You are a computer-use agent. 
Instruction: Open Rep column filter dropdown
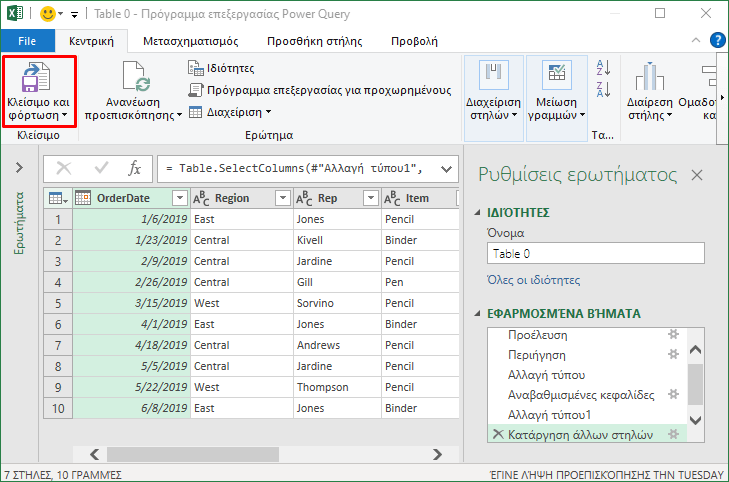[371, 198]
